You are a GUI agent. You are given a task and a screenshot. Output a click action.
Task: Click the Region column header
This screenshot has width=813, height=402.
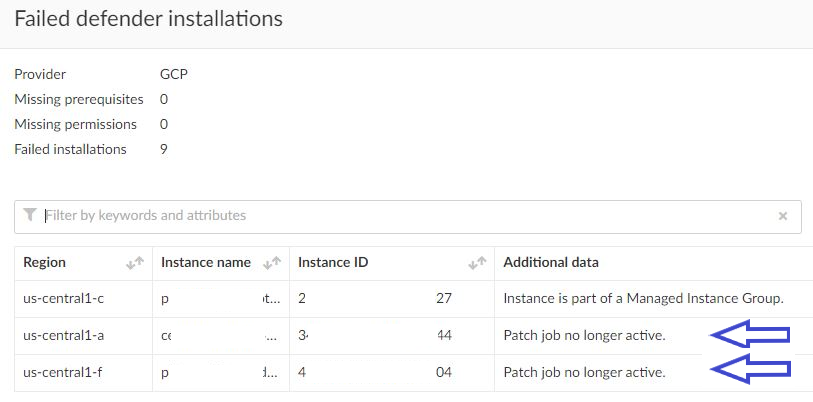(x=45, y=263)
